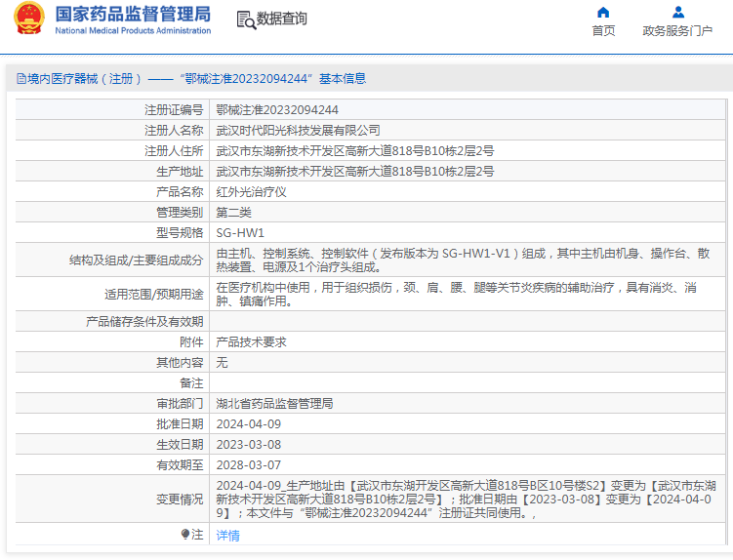Click the 适用范围/预期用途 description text
The image size is (733, 560).
tap(456, 294)
